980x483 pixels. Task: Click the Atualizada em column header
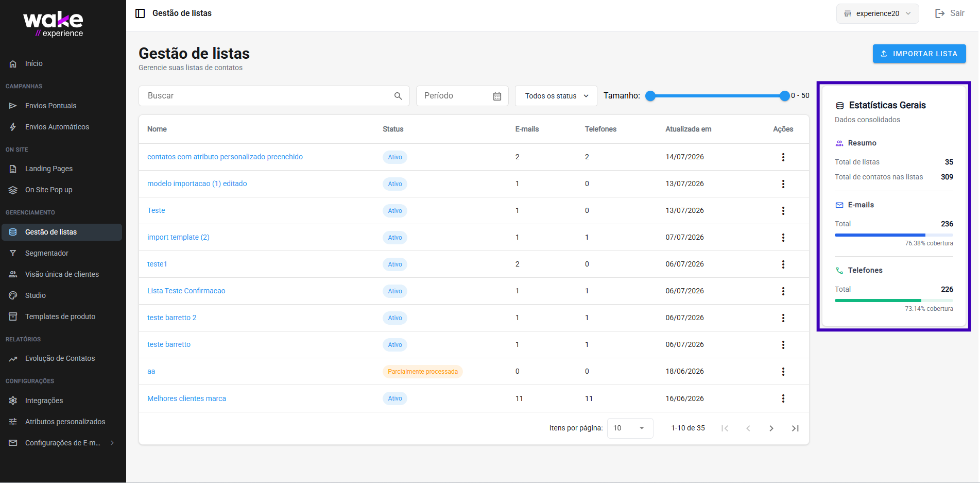[689, 129]
